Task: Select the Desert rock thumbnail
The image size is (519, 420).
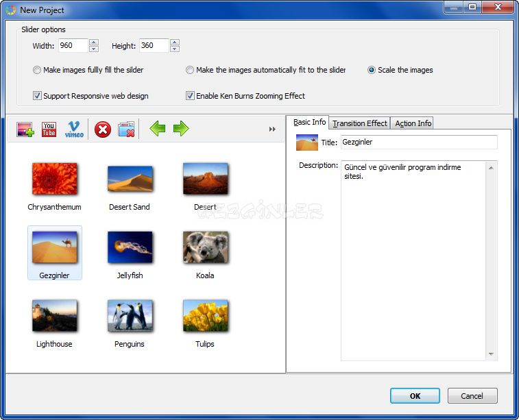Action: pos(206,179)
